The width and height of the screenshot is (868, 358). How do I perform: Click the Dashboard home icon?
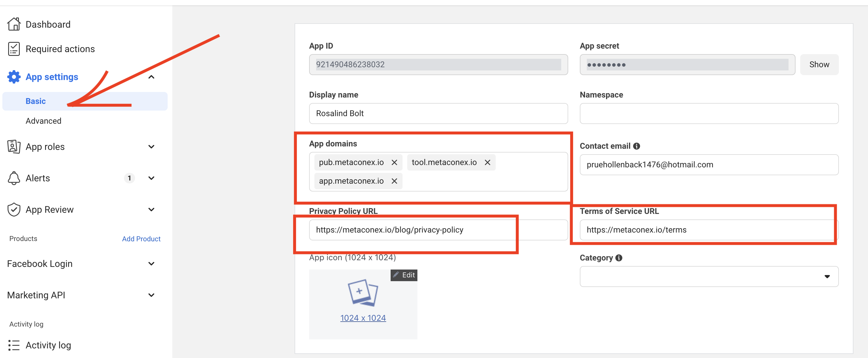click(x=14, y=24)
